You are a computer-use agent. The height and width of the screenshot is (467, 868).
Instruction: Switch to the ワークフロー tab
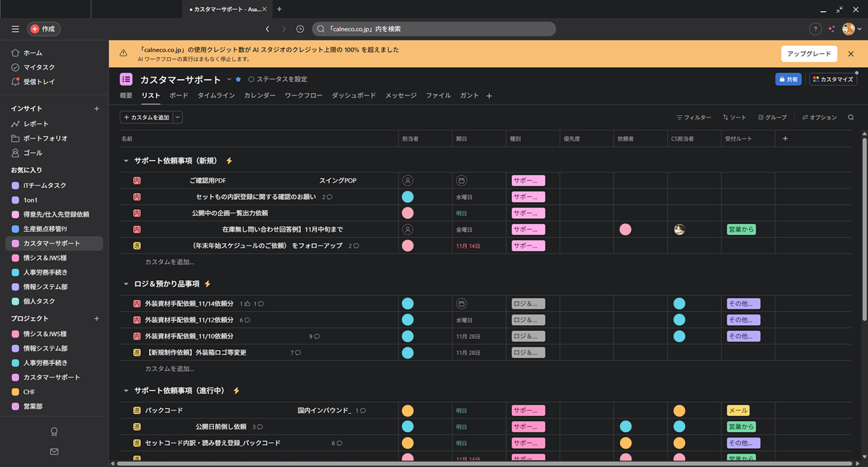click(x=303, y=96)
